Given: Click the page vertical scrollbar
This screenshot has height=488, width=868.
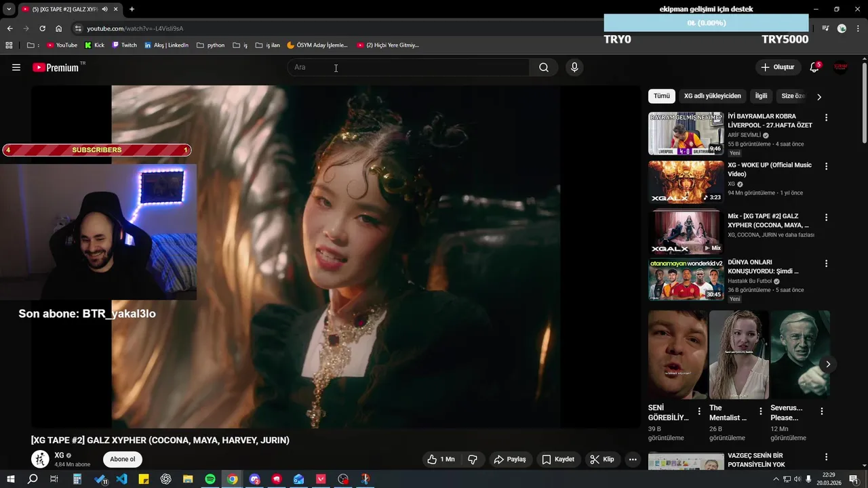Looking at the screenshot, I should point(865,102).
